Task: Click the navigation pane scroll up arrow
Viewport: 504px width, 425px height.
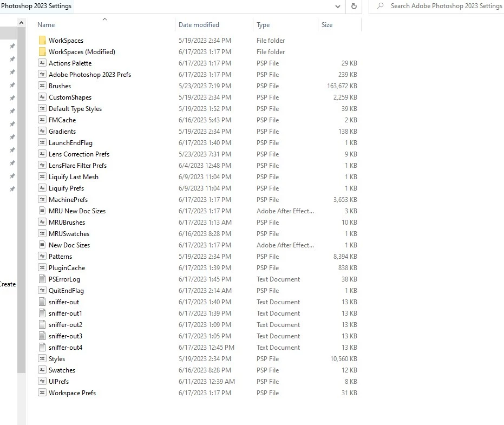Action: 21,23
